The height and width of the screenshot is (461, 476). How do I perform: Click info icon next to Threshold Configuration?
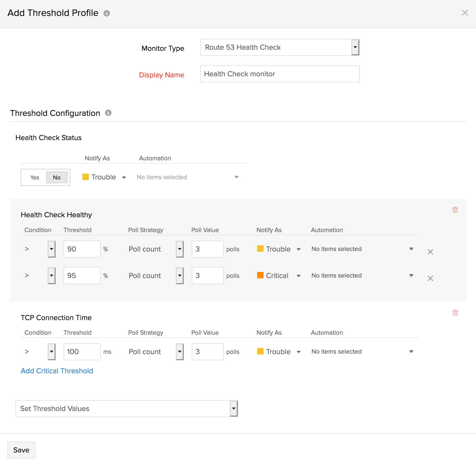[x=108, y=113]
